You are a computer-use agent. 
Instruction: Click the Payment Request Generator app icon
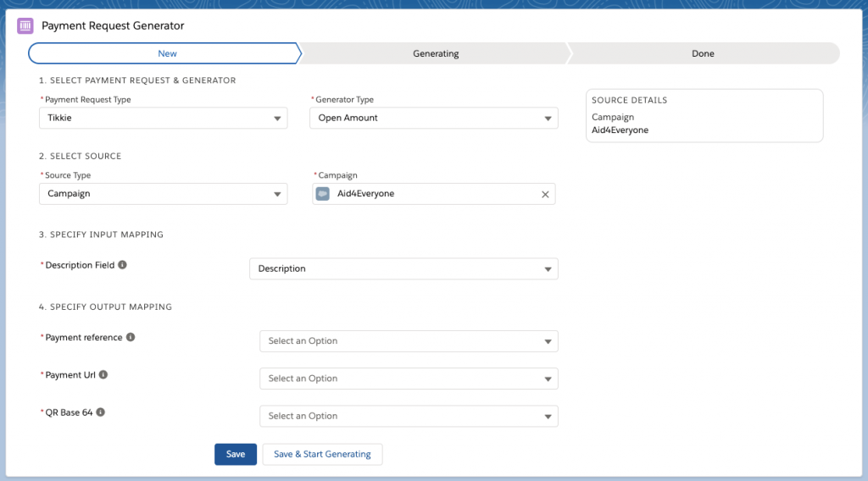(x=25, y=25)
